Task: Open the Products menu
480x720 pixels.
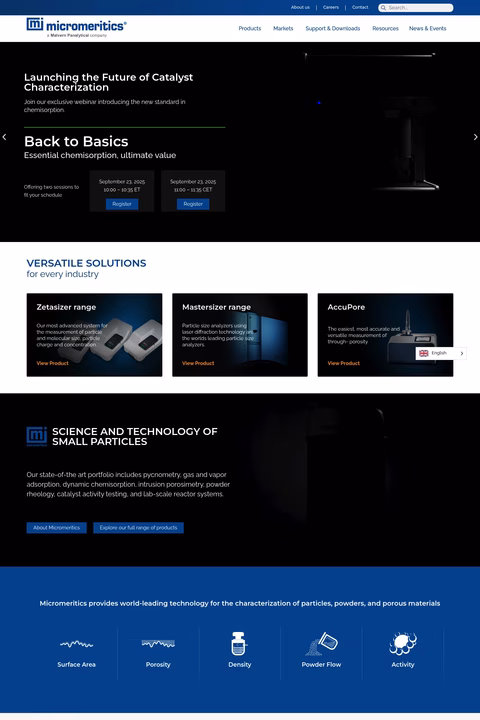Action: [249, 28]
